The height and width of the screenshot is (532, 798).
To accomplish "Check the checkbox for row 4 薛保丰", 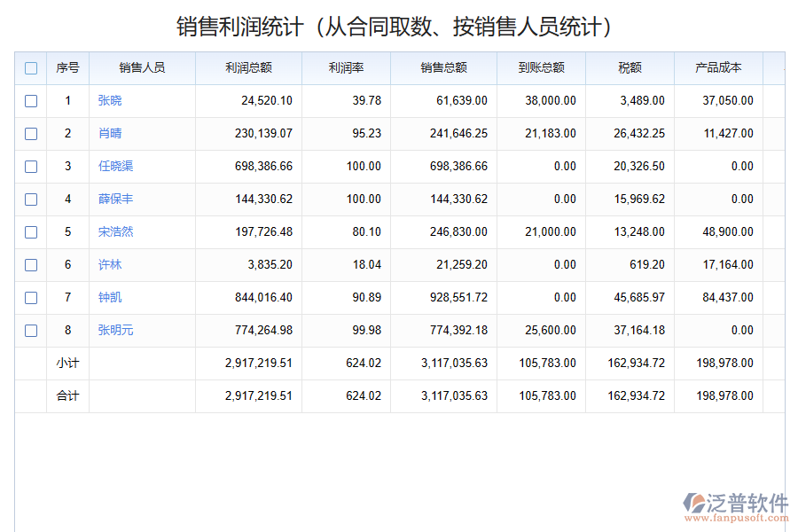I will [x=31, y=199].
